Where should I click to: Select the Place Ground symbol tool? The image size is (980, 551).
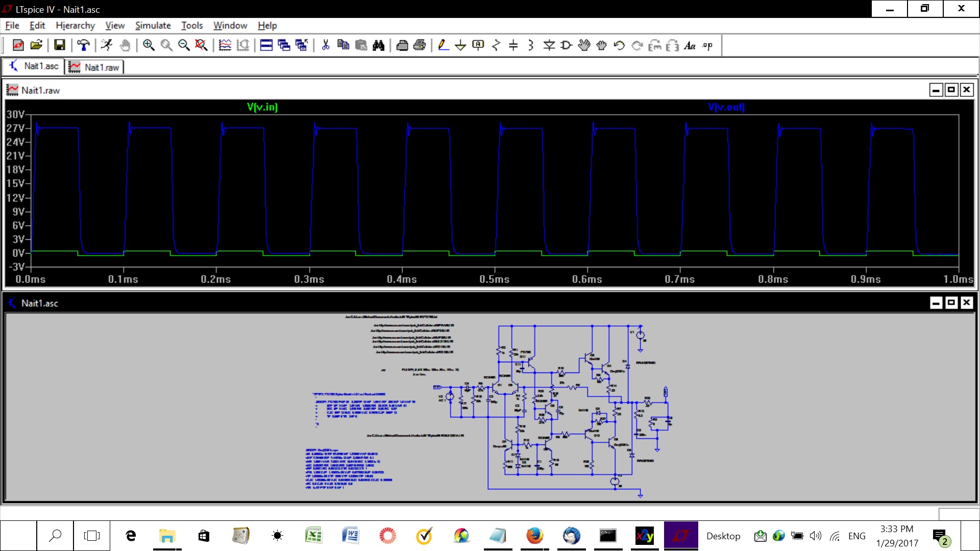point(460,45)
